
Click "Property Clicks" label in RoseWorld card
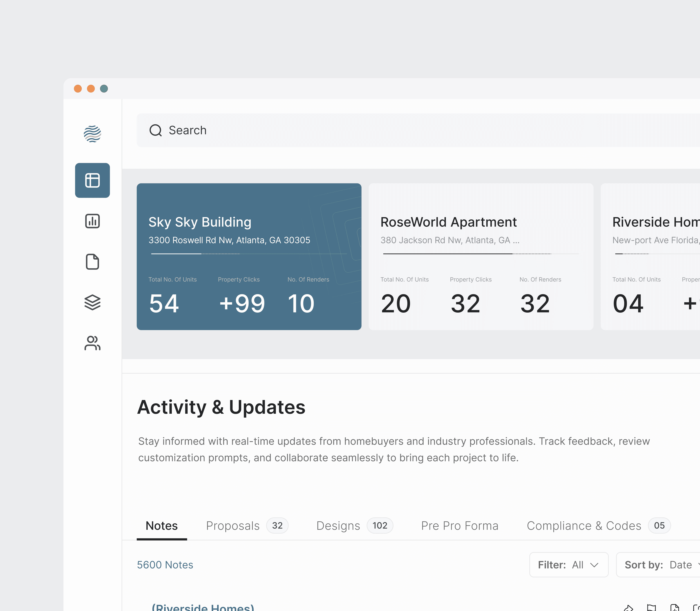(471, 280)
